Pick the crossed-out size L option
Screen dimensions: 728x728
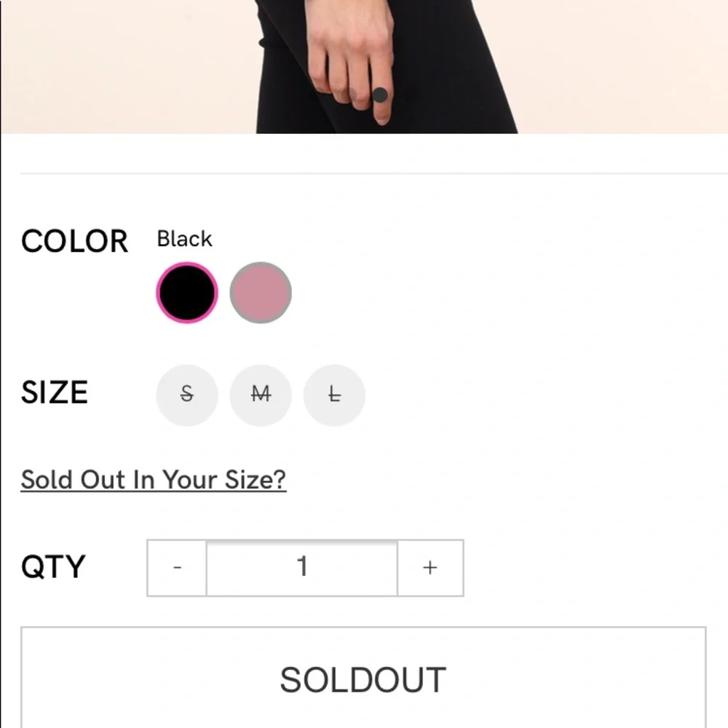click(x=334, y=395)
